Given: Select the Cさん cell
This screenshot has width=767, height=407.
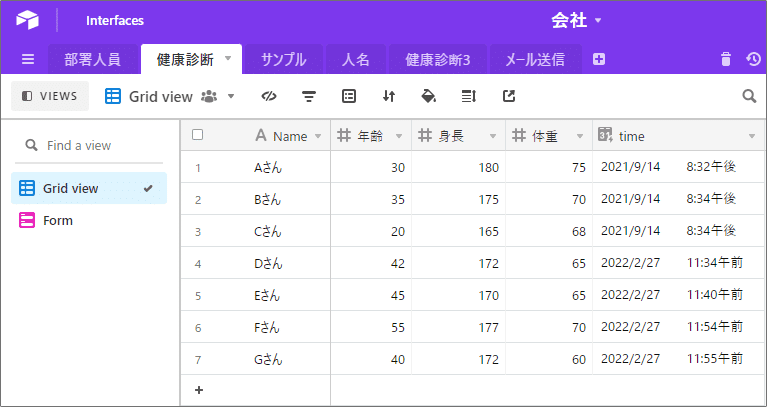Looking at the screenshot, I should 268,231.
